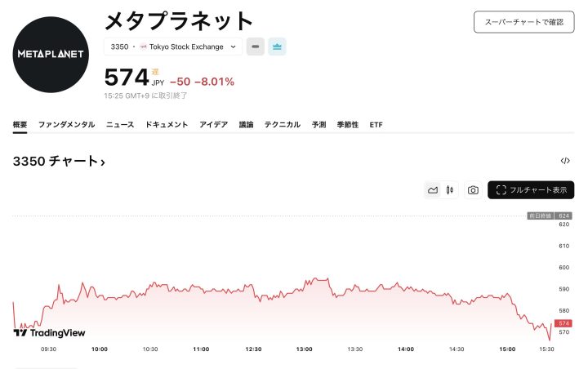Screen dimensions: 588x369
Task: Click the orange delayed-data 遅 indicator
Action: point(154,71)
